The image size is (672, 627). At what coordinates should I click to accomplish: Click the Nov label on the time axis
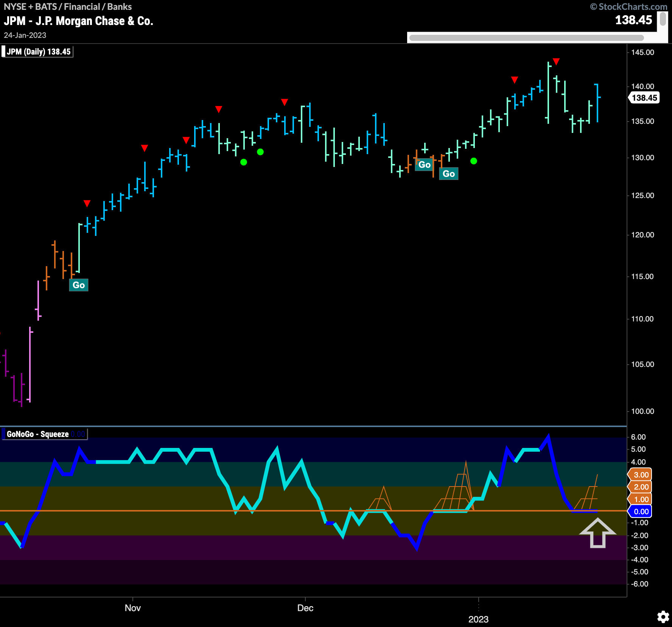click(133, 608)
